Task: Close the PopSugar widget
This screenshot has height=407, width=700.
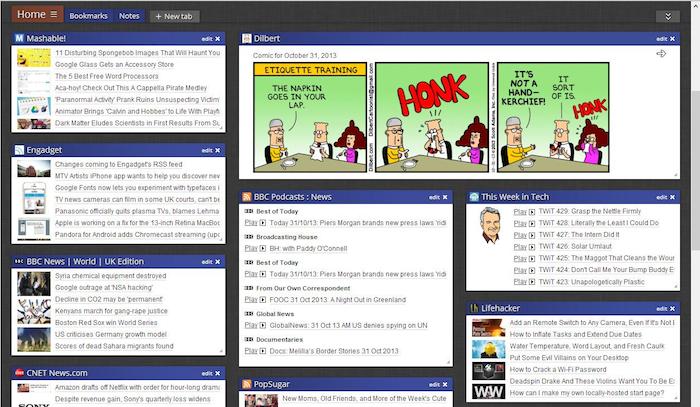Action: coord(445,385)
